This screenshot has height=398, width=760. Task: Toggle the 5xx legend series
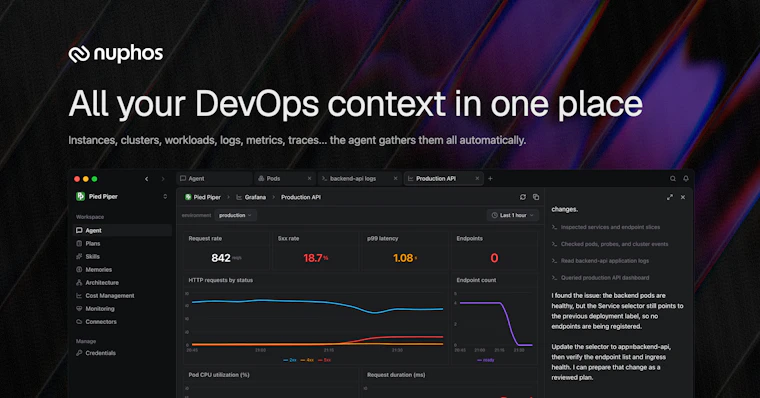(x=325, y=360)
